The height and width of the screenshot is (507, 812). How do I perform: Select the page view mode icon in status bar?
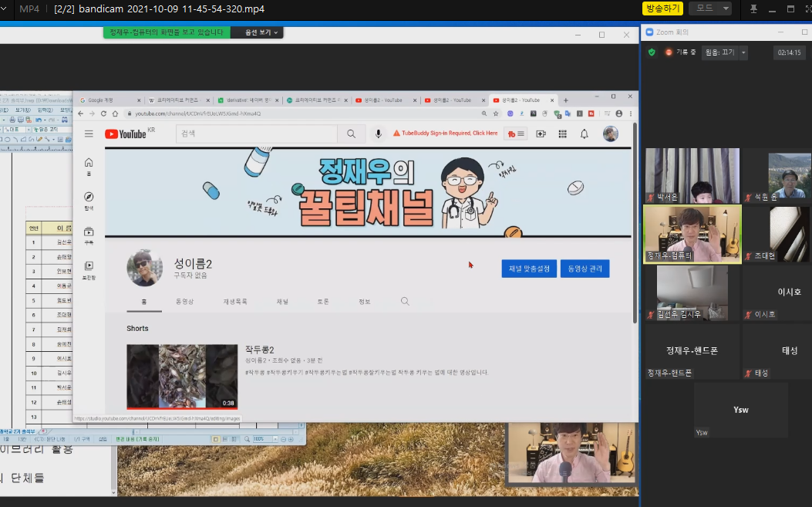click(216, 439)
